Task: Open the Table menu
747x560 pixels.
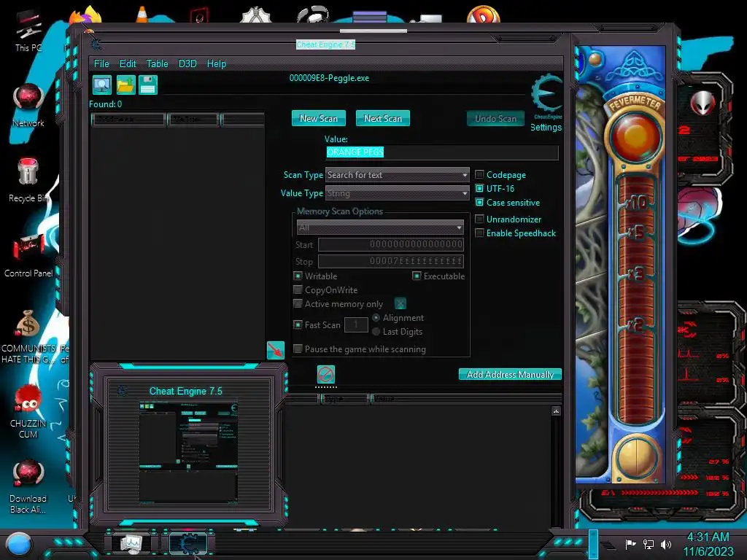Action: [158, 64]
